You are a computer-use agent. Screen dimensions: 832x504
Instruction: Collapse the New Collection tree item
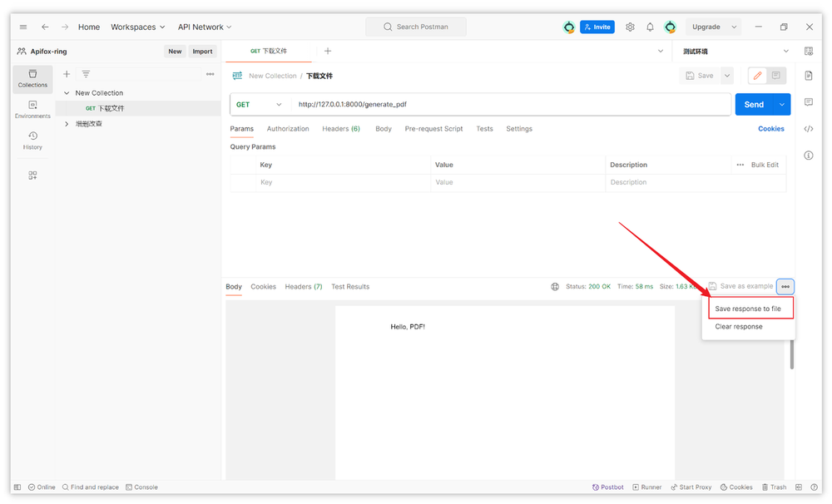[x=65, y=92]
